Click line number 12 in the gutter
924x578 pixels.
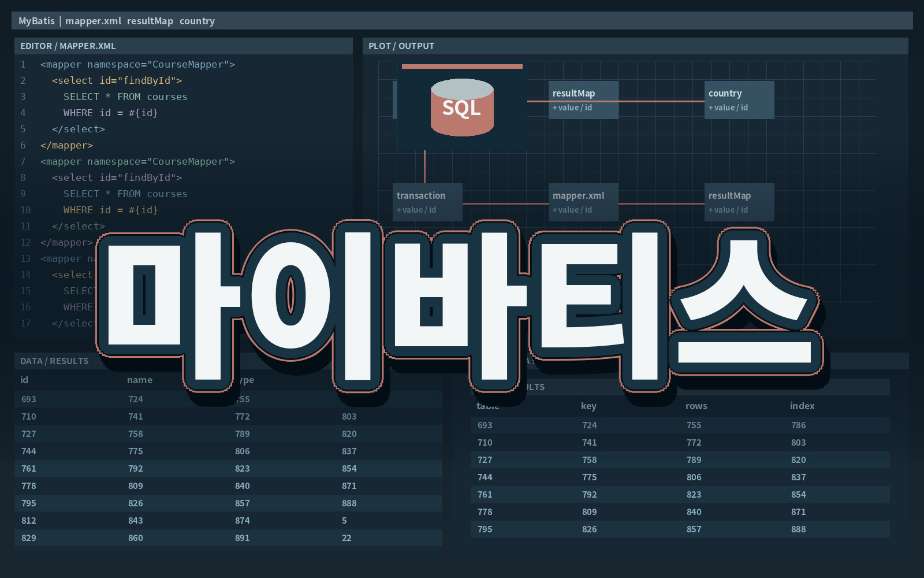[x=25, y=242]
